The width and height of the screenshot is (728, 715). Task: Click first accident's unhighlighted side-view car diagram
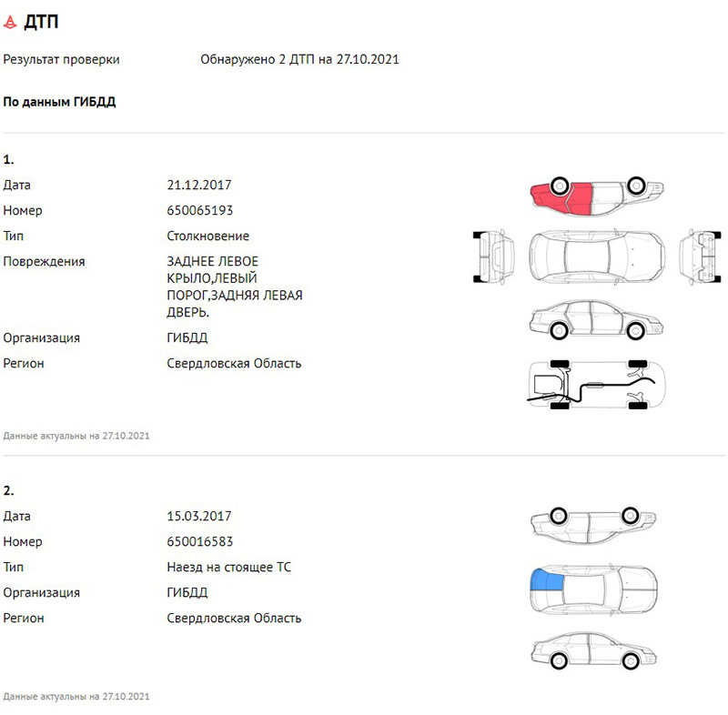(596, 319)
